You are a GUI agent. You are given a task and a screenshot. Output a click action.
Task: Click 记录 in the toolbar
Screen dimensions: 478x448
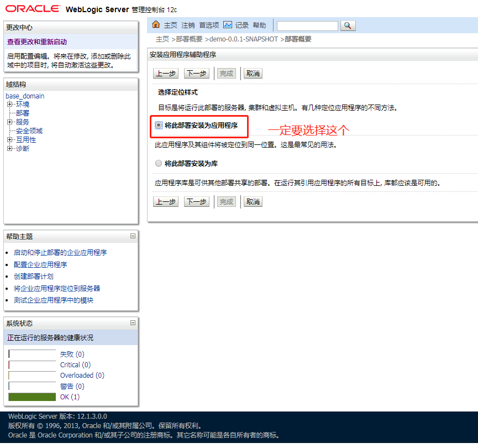pyautogui.click(x=241, y=25)
